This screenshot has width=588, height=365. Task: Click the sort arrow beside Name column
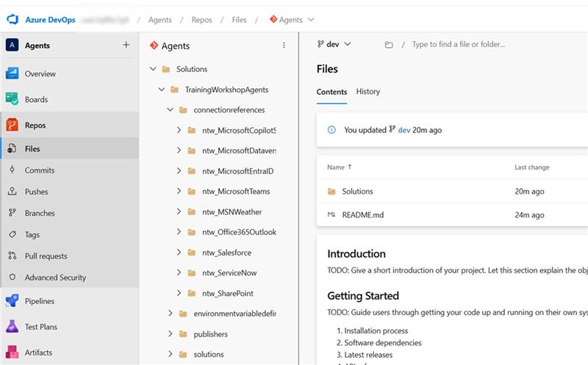pos(350,167)
